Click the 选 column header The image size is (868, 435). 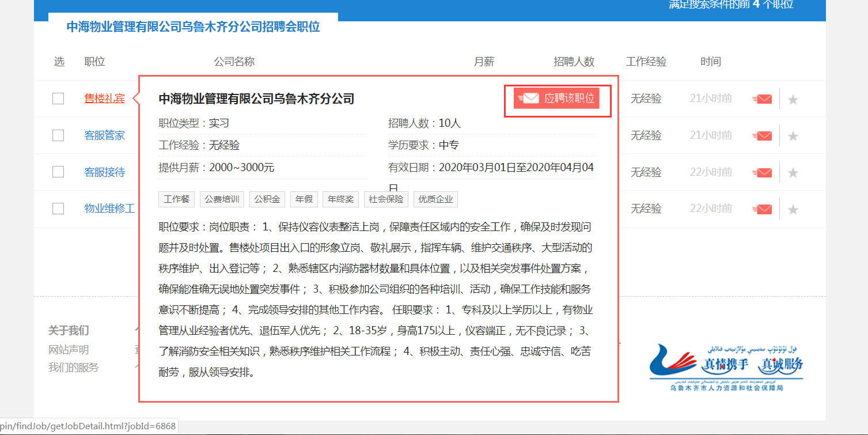coord(59,62)
